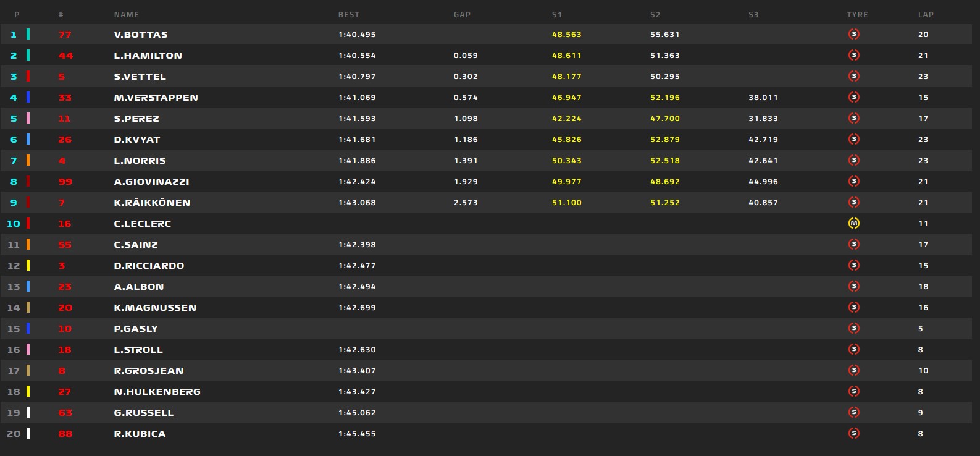Click the soft tyre icon for V.Bottas
Image resolution: width=980 pixels, height=456 pixels.
click(x=854, y=34)
